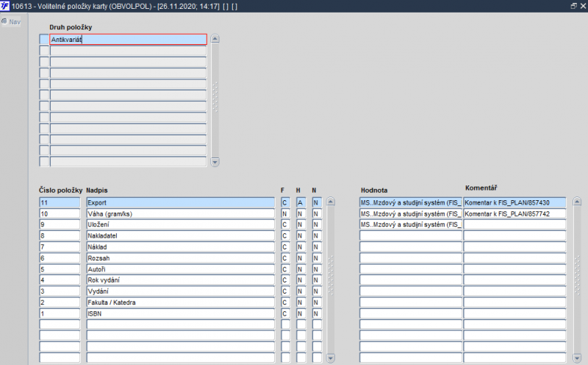Click the Váha (gram/ks) field

click(180, 213)
